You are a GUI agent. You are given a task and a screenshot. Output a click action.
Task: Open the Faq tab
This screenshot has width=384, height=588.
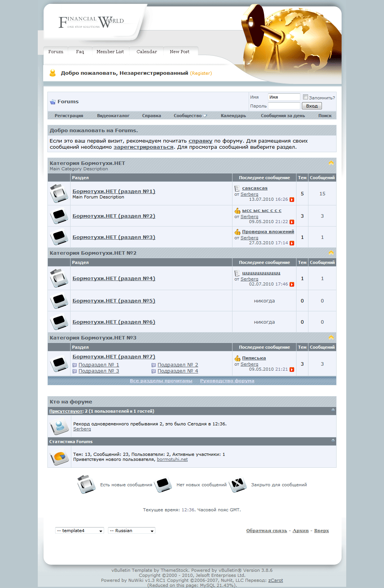(80, 52)
